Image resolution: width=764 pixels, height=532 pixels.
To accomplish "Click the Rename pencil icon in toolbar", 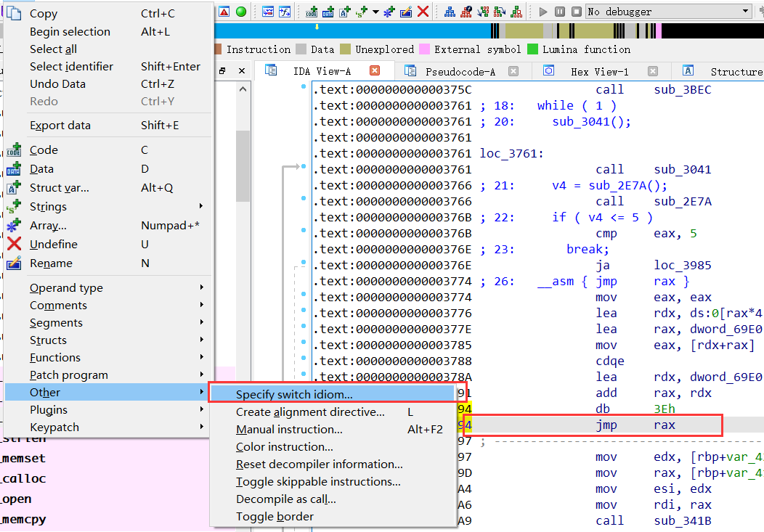I will point(406,12).
